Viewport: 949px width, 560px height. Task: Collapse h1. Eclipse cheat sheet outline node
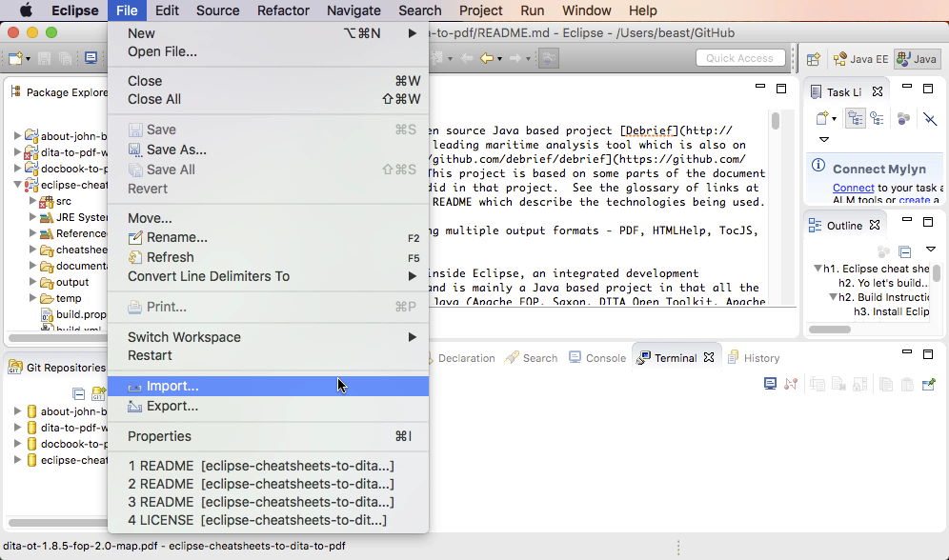(818, 268)
